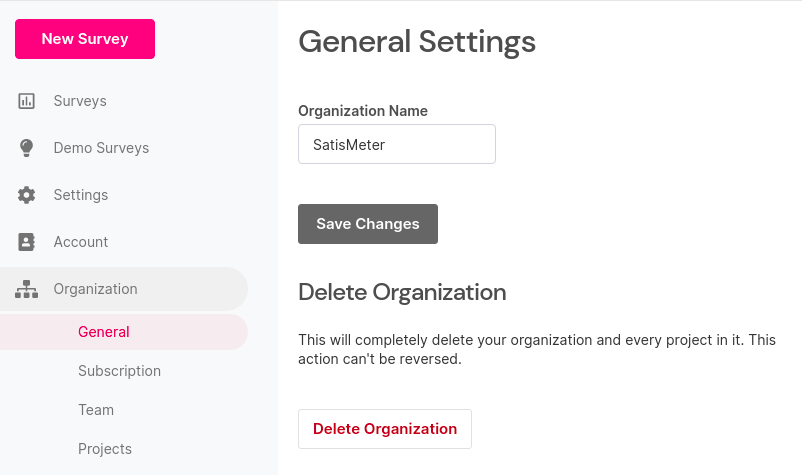Focus the Organization Name input field

pos(397,144)
